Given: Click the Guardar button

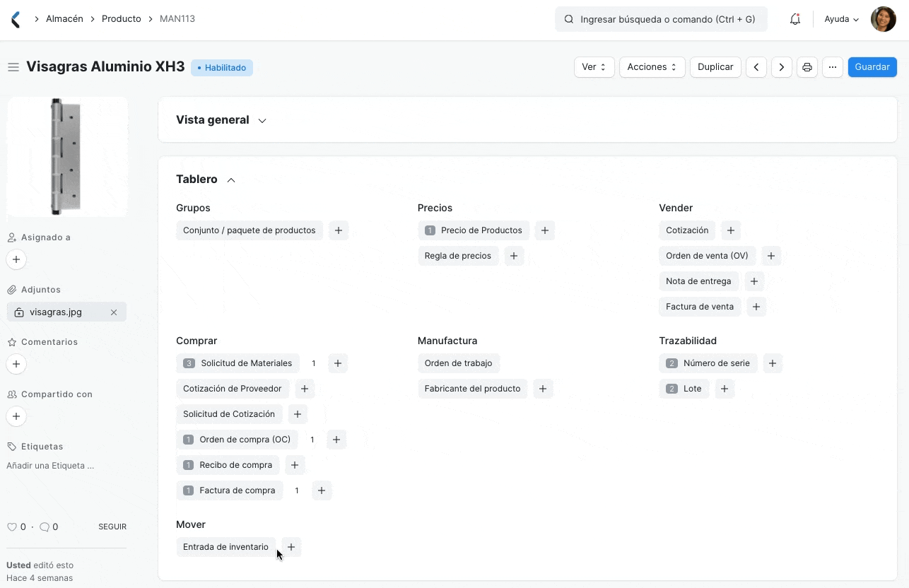Looking at the screenshot, I should tap(872, 67).
